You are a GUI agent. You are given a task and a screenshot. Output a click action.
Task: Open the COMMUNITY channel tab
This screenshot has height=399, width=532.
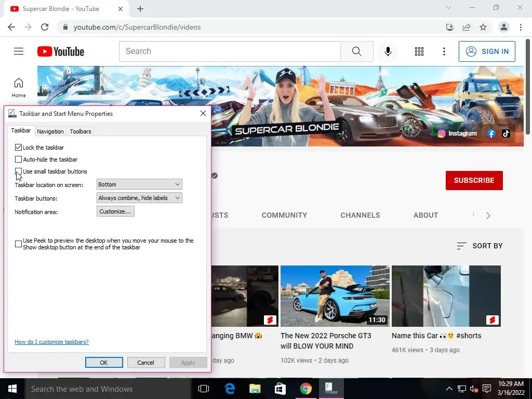click(284, 215)
